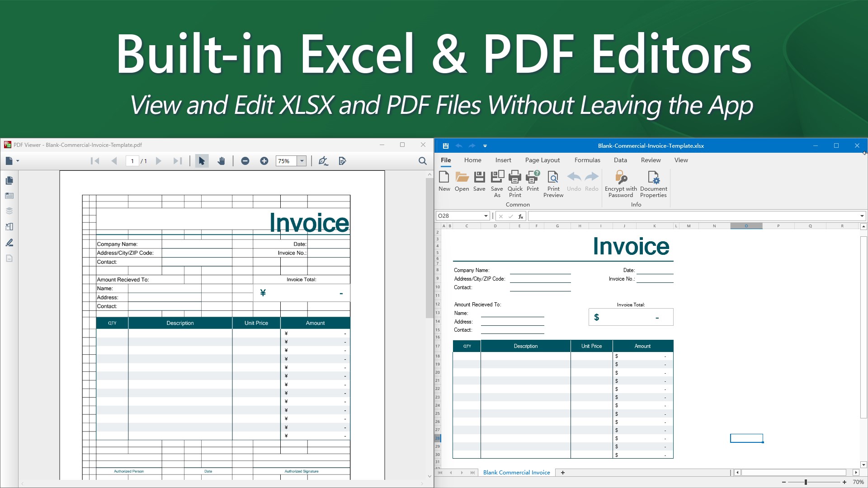Viewport: 868px width, 488px height.
Task: Go to previous page in PDF Viewer
Action: click(114, 161)
